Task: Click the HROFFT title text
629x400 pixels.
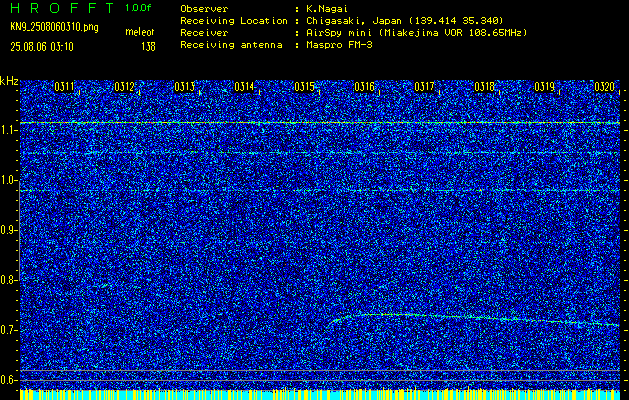Action: tap(62, 8)
